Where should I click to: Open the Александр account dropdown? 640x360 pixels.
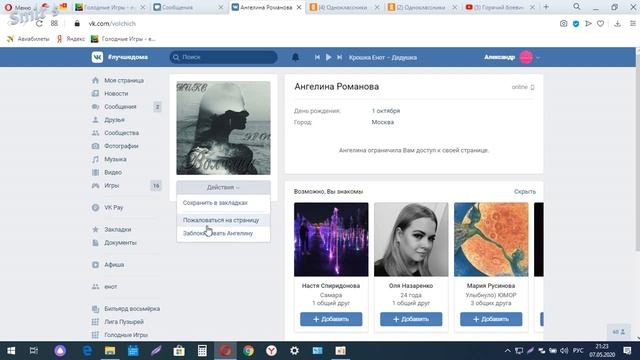[x=512, y=57]
